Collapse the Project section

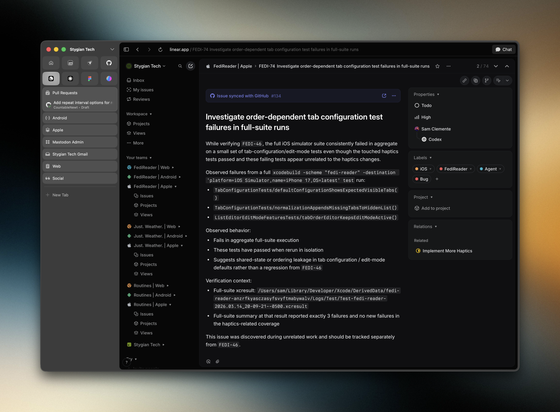click(x=423, y=197)
